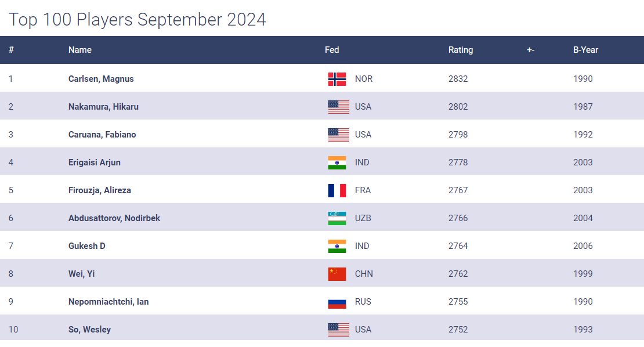Click the +- column header

530,50
